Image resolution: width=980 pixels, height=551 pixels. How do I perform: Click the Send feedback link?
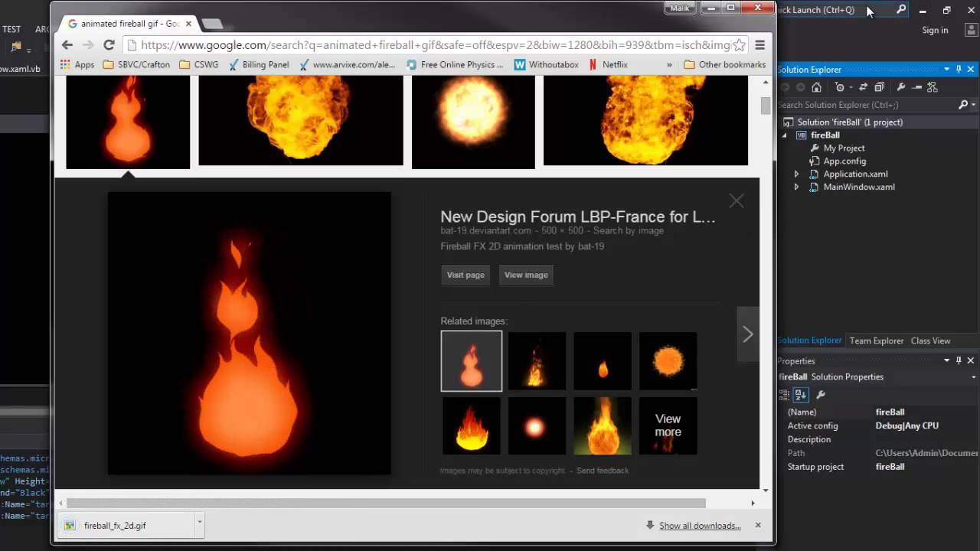point(603,471)
